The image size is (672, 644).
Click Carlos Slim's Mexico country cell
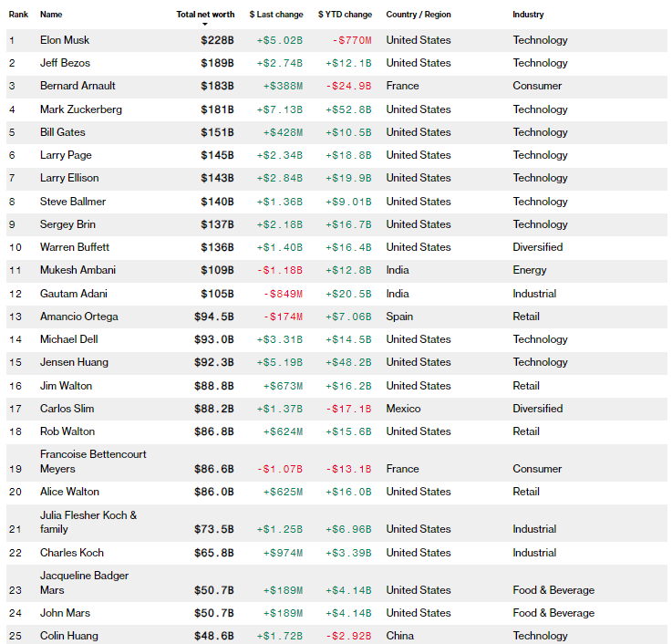402,409
